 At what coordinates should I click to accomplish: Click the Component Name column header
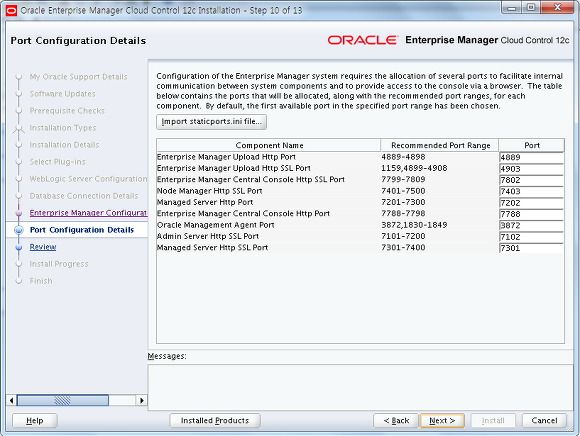tap(269, 145)
